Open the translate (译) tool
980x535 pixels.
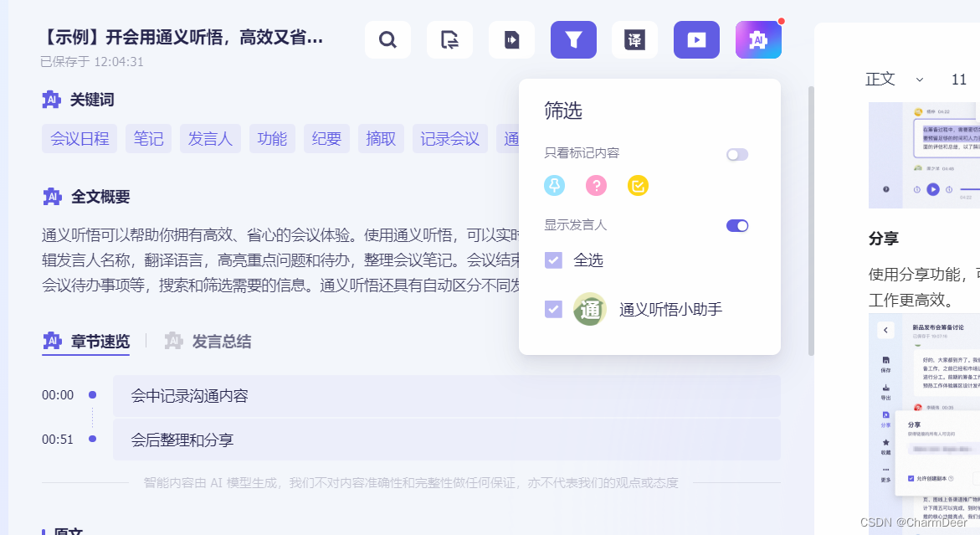click(634, 40)
